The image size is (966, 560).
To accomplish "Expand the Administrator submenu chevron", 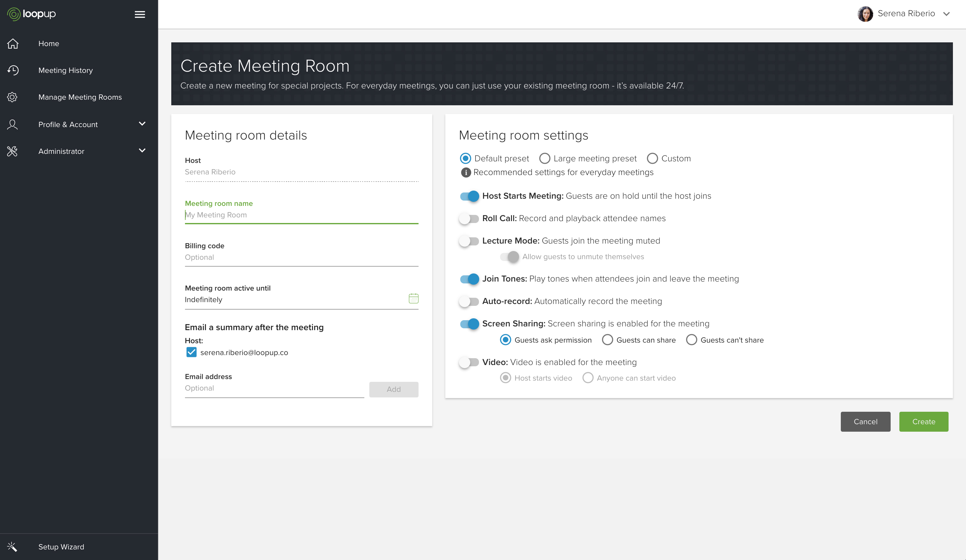I will click(142, 151).
